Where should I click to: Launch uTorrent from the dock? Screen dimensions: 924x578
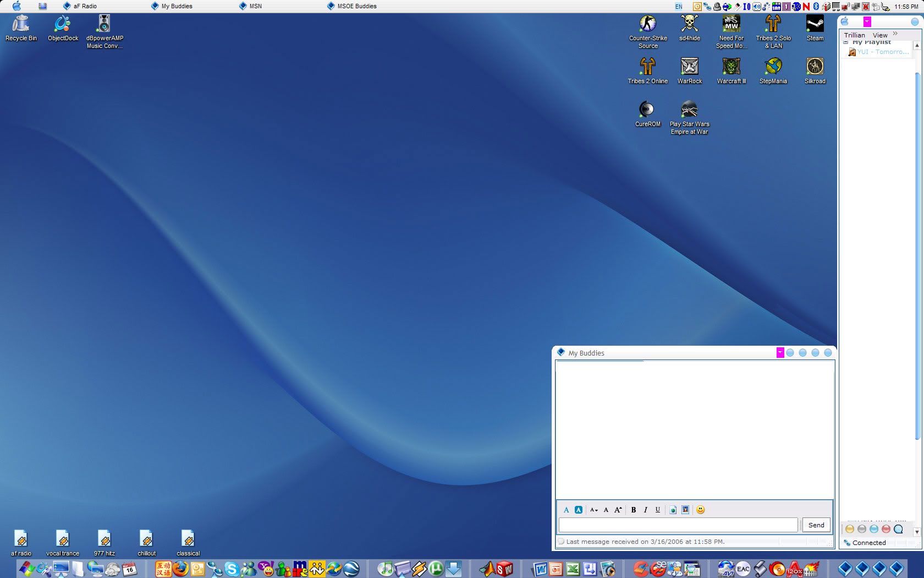[436, 568]
